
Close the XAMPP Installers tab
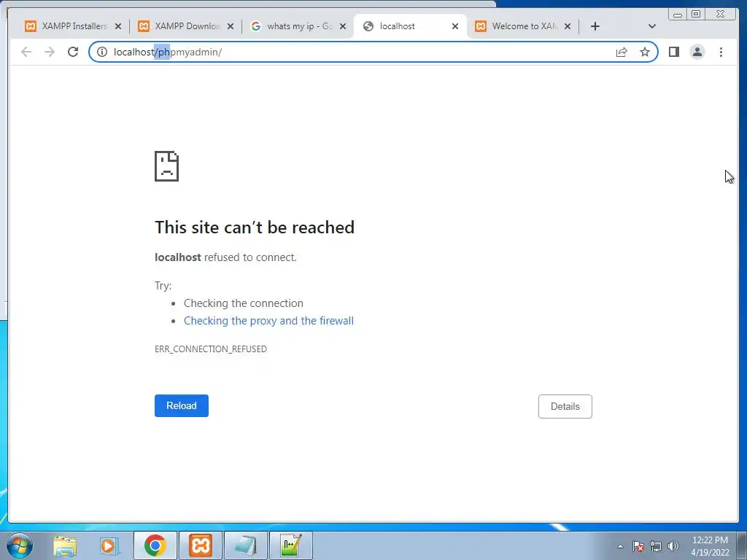118,27
